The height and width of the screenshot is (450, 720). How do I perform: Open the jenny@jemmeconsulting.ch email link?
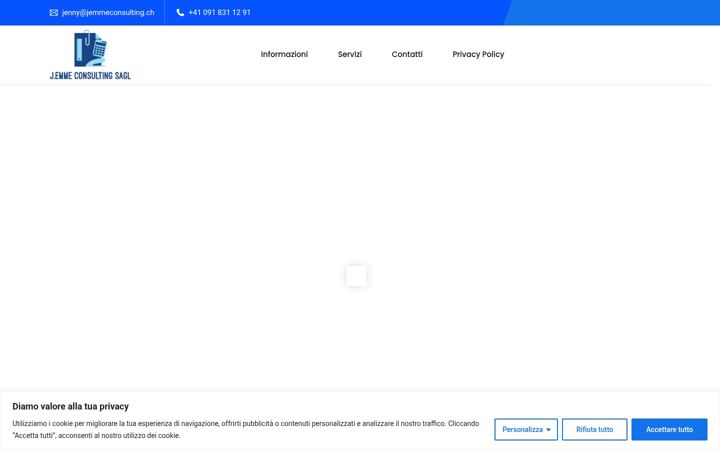point(108,12)
